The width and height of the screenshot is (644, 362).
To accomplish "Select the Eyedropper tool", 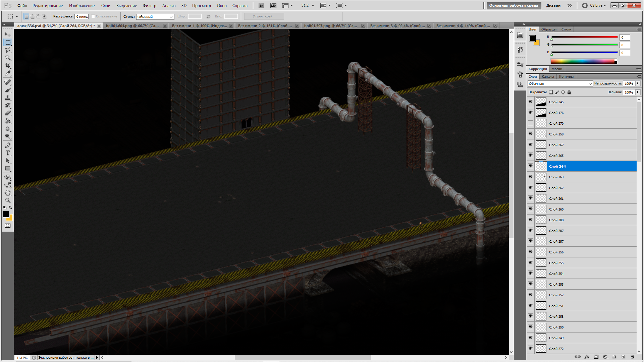I will click(8, 73).
